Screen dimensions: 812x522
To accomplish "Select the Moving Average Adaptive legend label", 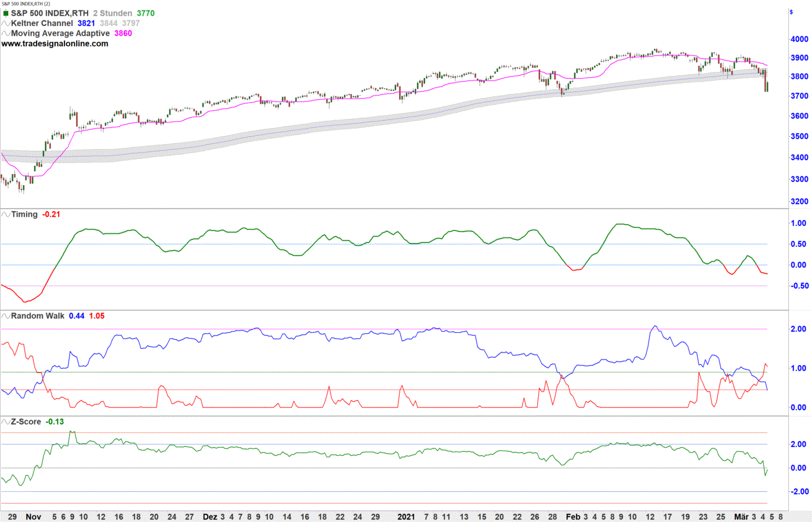I will tap(60, 33).
